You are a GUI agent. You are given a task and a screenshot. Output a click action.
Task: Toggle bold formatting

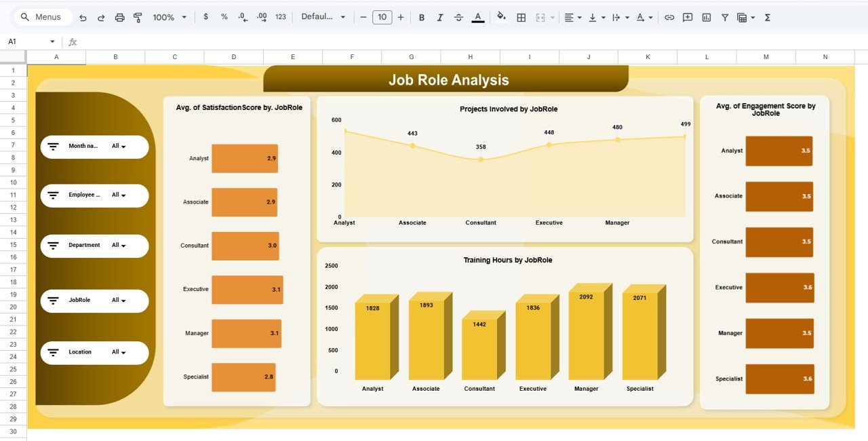pyautogui.click(x=422, y=17)
